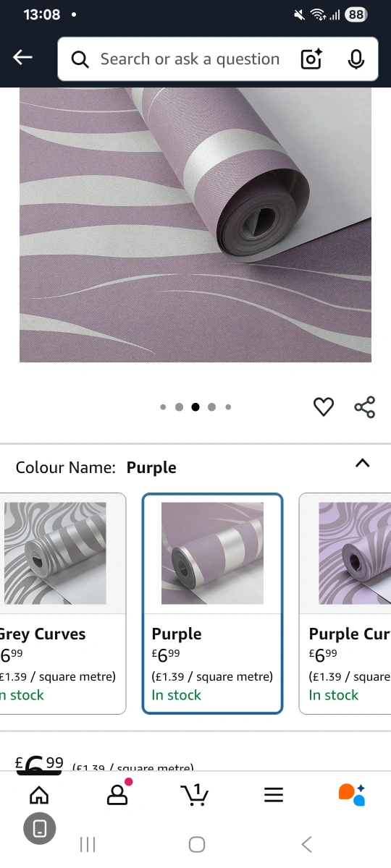Viewport: 391px width, 868px height.
Task: Jump to first image carousel dot
Action: (163, 407)
